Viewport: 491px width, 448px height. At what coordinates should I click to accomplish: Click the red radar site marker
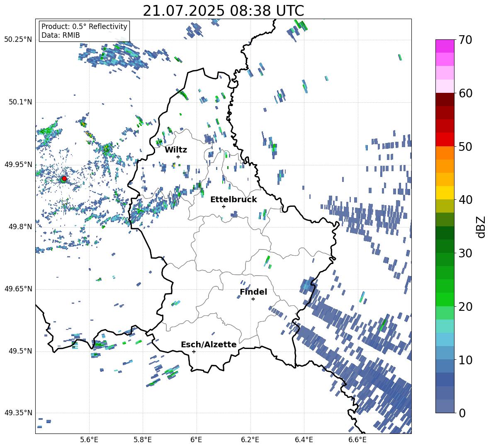tap(64, 178)
